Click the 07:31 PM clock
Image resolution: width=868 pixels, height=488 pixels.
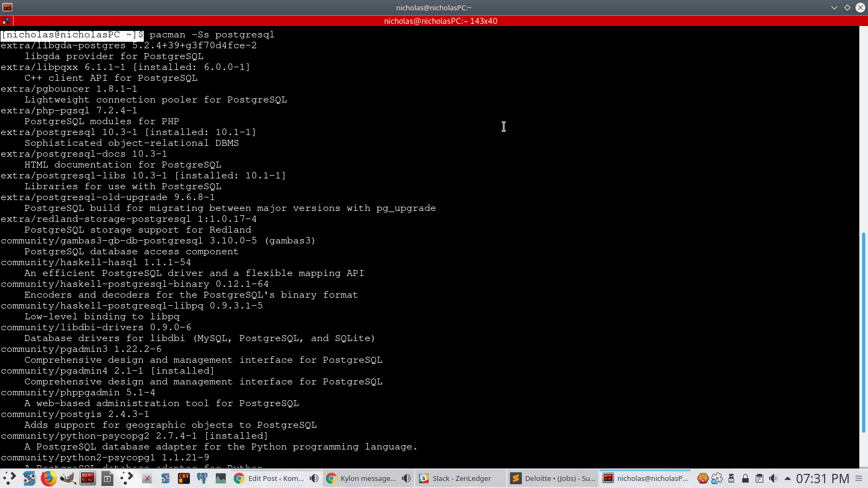(x=822, y=478)
